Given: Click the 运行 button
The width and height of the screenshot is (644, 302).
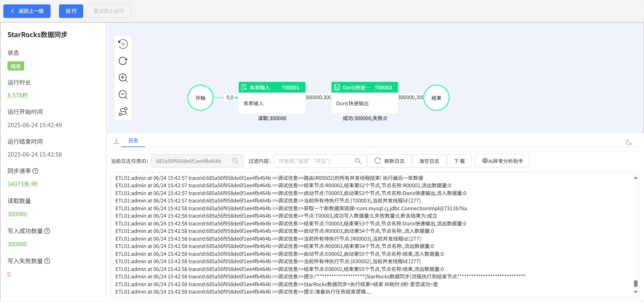Looking at the screenshot, I should click(x=71, y=11).
